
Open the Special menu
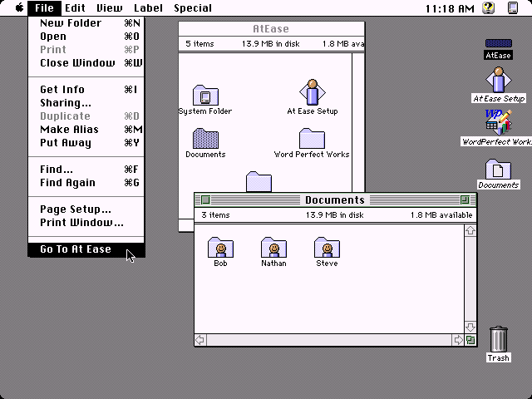pos(192,8)
